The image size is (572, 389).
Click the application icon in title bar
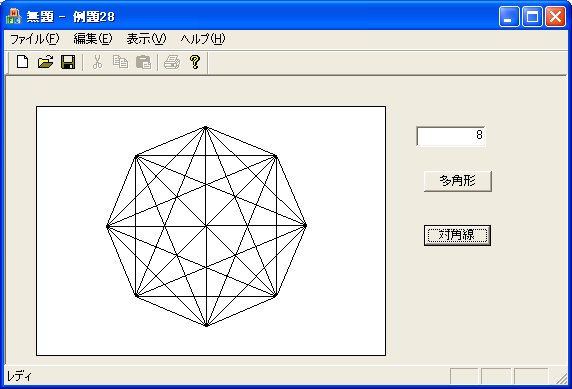pos(13,16)
